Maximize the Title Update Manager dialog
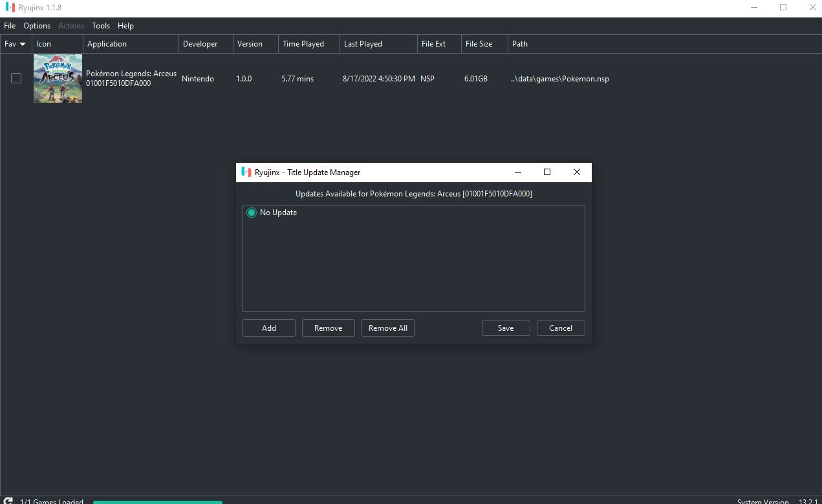822x504 pixels. tap(546, 172)
